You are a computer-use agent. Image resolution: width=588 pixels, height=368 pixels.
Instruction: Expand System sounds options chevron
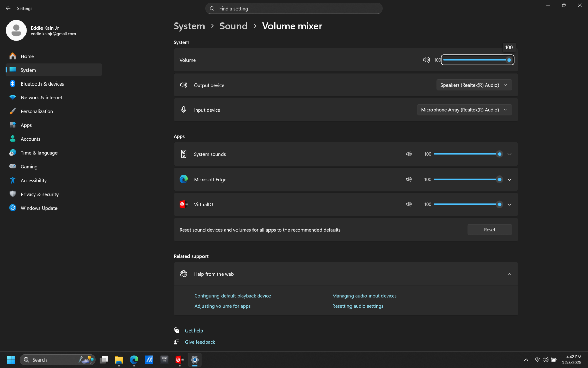(x=509, y=154)
